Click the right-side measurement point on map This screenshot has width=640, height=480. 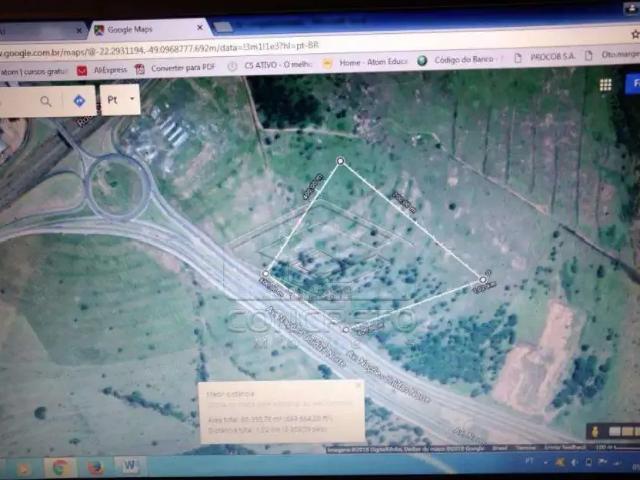tap(483, 279)
